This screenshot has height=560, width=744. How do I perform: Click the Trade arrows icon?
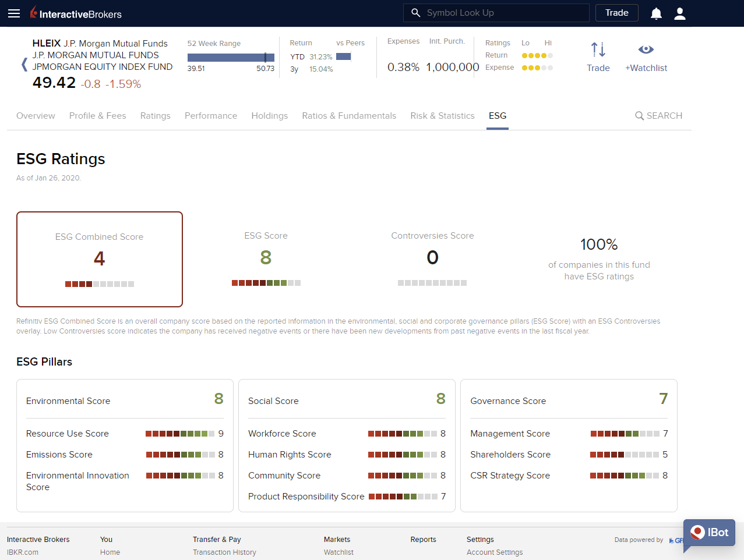pyautogui.click(x=598, y=50)
